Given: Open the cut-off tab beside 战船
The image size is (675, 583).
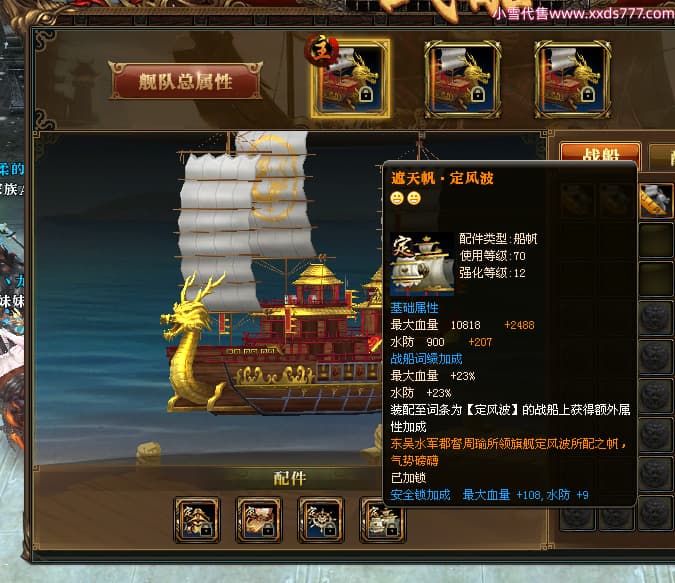Looking at the screenshot, I should (663, 157).
